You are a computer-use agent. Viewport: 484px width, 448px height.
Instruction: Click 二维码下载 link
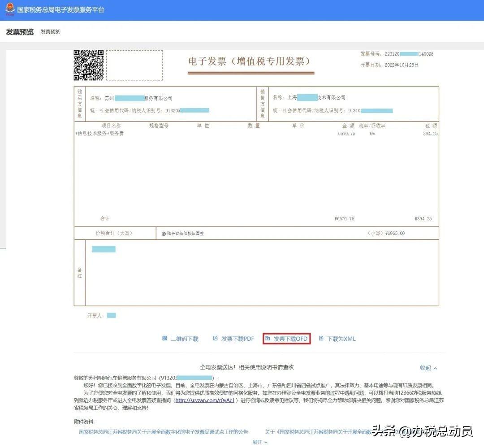(184, 339)
